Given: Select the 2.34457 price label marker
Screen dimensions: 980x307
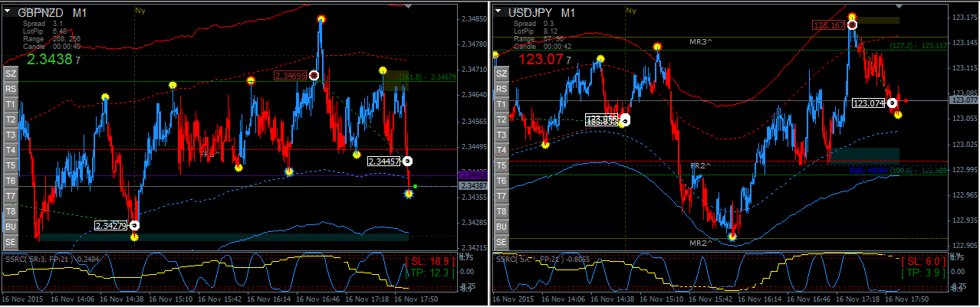Looking at the screenshot, I should pos(385,161).
